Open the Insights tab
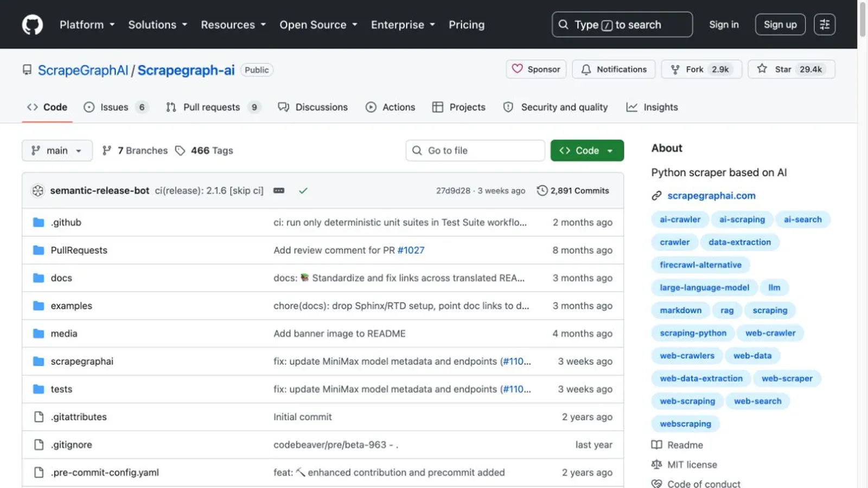The width and height of the screenshot is (868, 488). (652, 107)
